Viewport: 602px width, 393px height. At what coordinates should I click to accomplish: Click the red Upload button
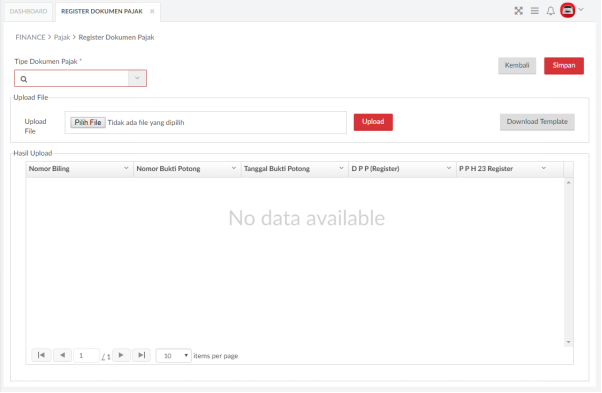click(373, 122)
